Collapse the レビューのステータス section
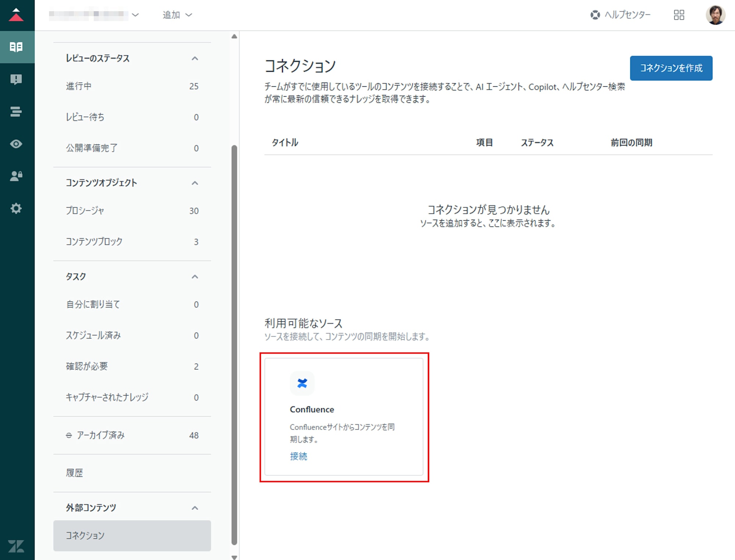This screenshot has height=560, width=735. click(x=195, y=58)
